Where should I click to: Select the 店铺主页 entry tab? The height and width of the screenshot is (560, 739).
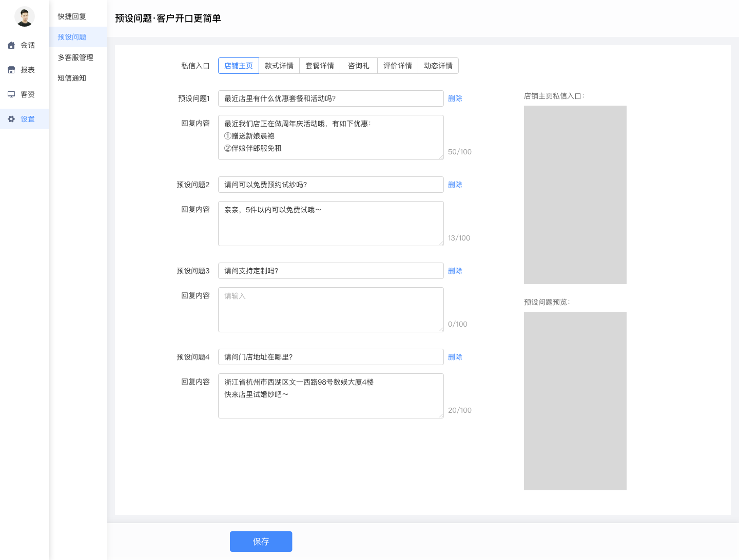point(239,66)
